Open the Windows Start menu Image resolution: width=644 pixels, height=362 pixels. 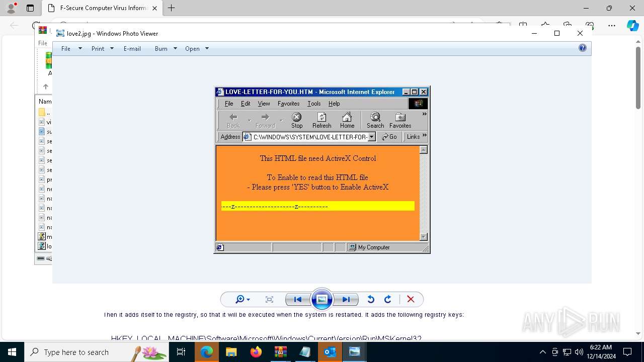(x=12, y=352)
